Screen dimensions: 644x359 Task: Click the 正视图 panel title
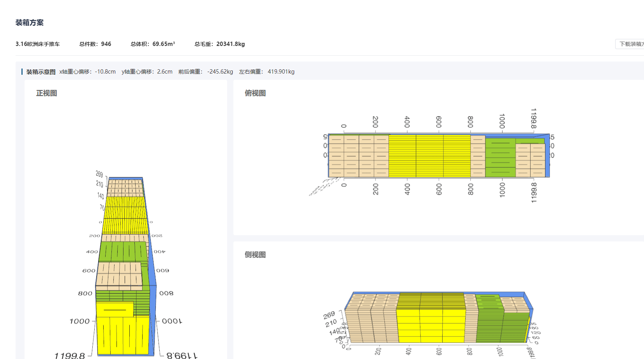(47, 93)
